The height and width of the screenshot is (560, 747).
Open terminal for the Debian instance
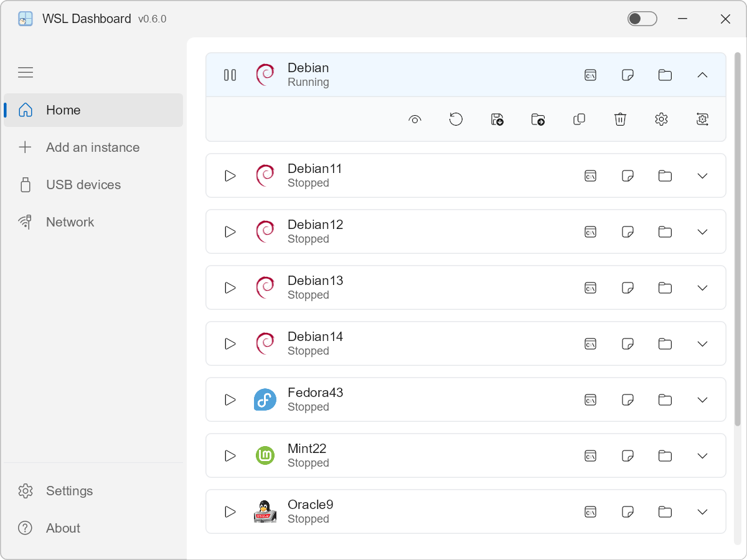590,75
